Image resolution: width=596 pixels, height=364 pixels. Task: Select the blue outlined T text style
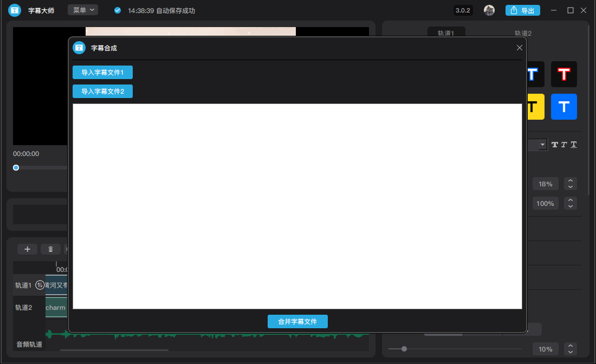tap(535, 74)
